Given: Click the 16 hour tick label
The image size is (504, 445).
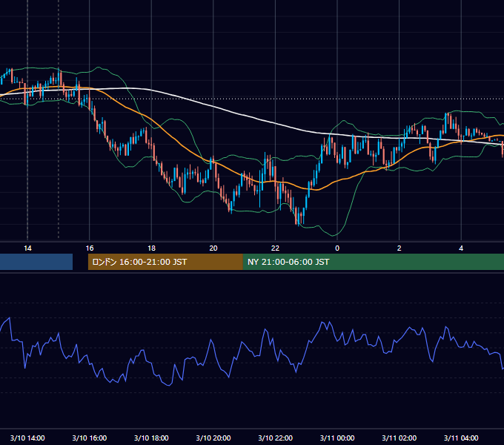Looking at the screenshot, I should click(x=90, y=248).
